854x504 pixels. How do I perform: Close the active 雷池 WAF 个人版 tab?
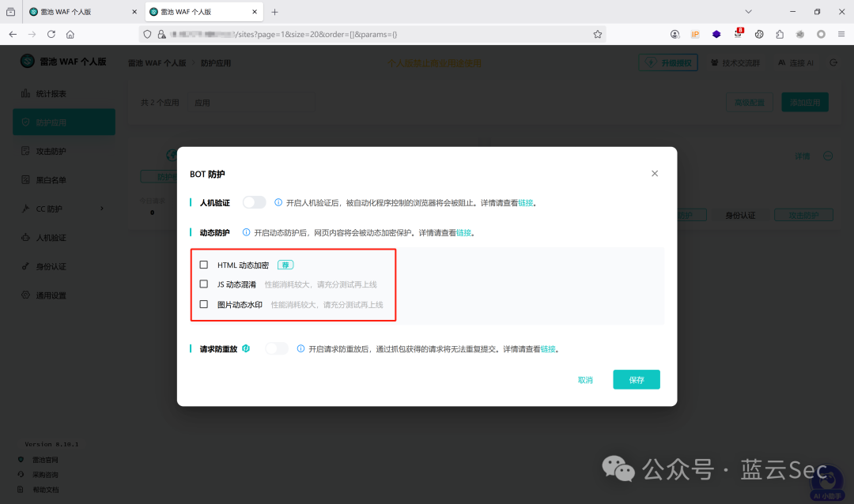click(255, 11)
